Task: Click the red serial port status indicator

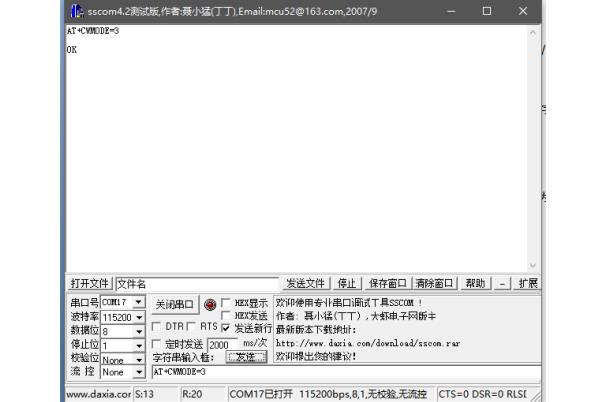Action: [210, 304]
